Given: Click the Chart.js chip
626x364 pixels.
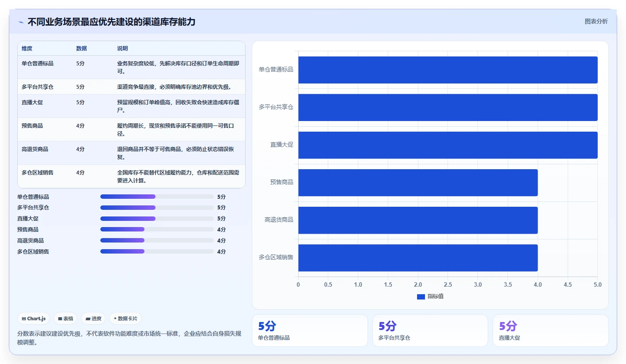Looking at the screenshot, I should (x=34, y=318).
